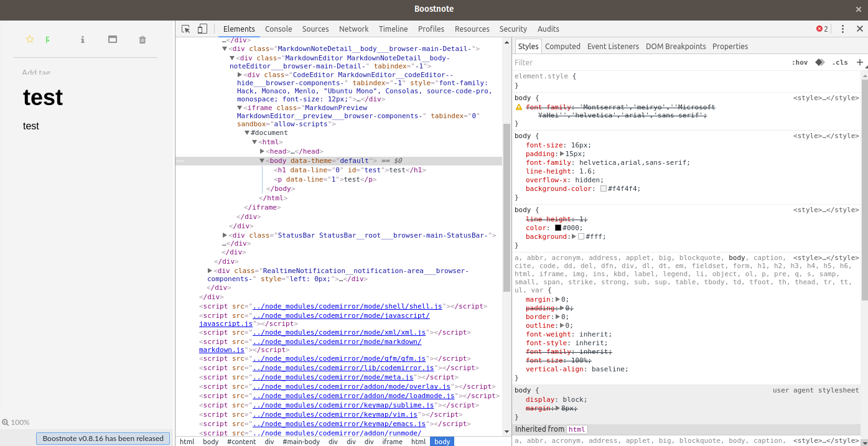
Task: Open the color #000 swatch
Action: (x=558, y=228)
